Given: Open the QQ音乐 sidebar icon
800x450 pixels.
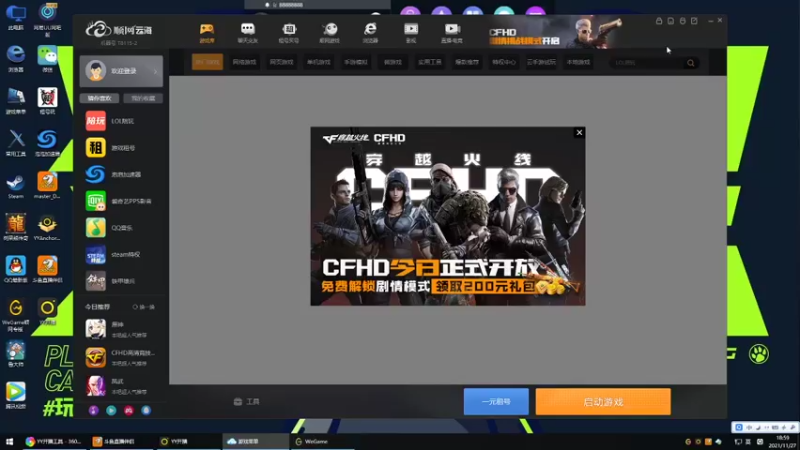Looking at the screenshot, I should click(x=95, y=228).
